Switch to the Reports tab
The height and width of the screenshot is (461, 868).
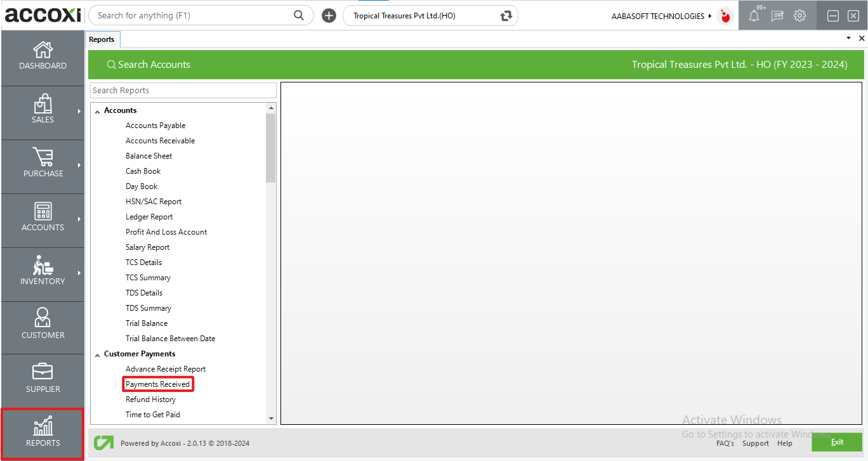coord(102,39)
